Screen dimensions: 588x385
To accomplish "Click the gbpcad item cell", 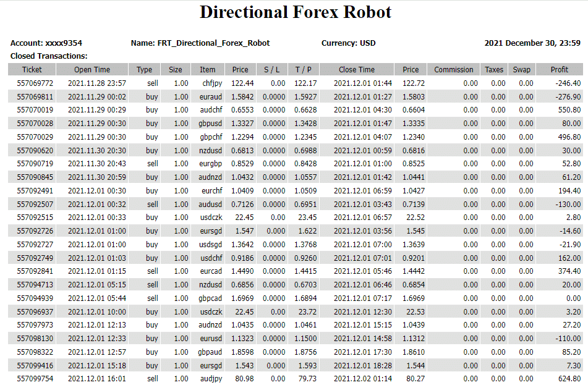I will [x=210, y=298].
